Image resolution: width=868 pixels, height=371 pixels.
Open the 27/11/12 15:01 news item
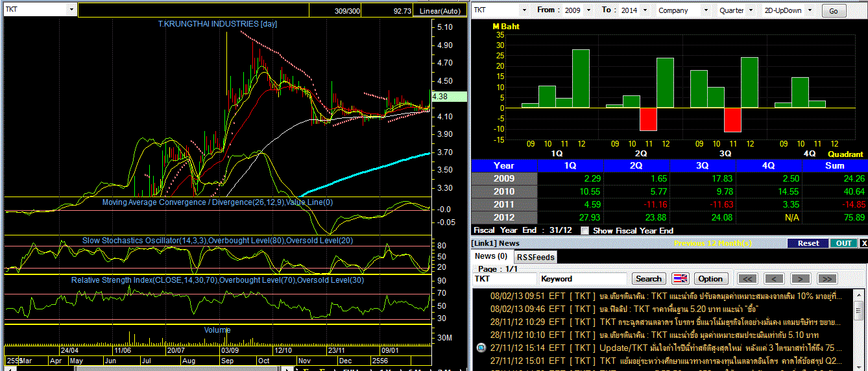[x=666, y=361]
